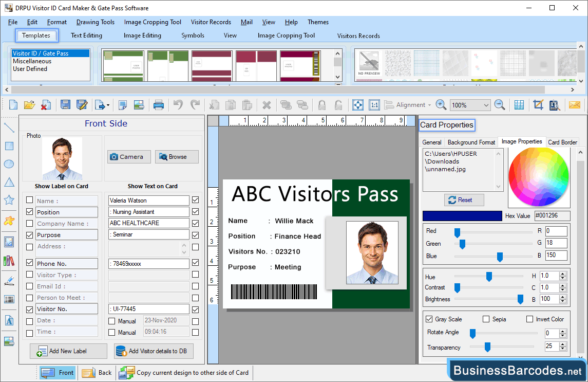
Task: Uncheck the Position label checkbox
Action: pyautogui.click(x=30, y=212)
